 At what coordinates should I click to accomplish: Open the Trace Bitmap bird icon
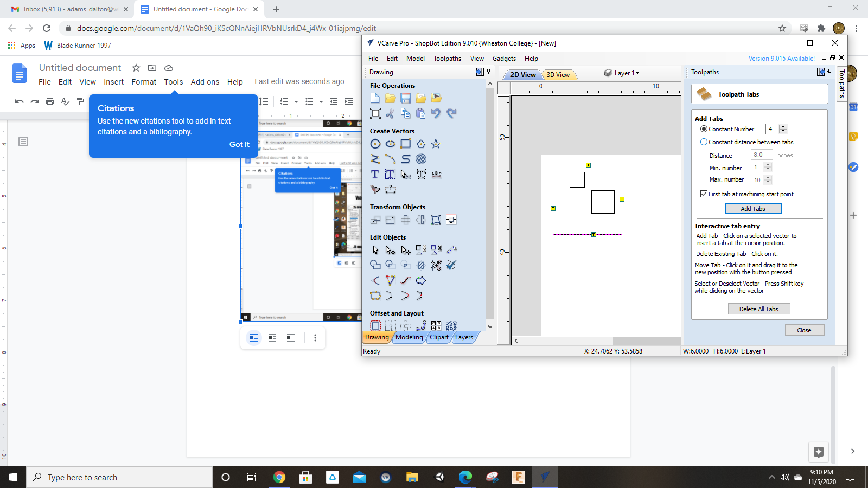click(x=375, y=189)
